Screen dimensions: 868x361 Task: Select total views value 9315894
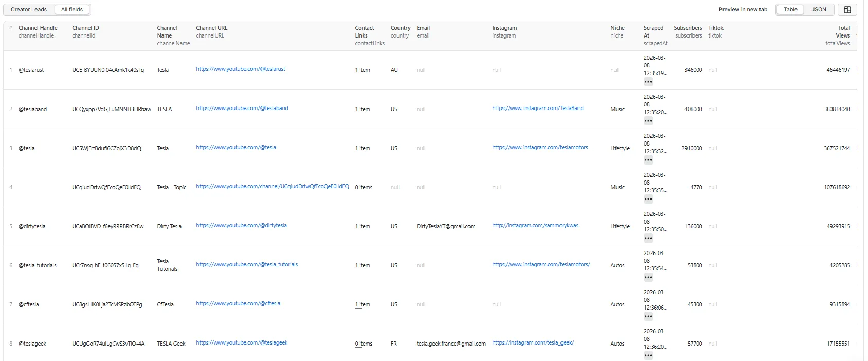click(x=840, y=304)
